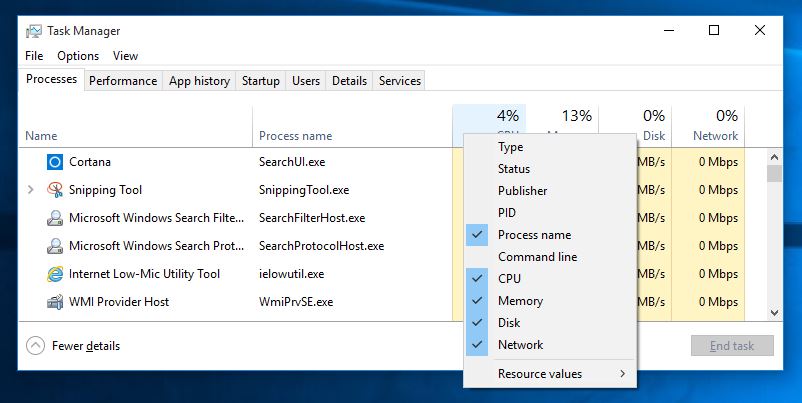Open the File menu

[x=34, y=56]
